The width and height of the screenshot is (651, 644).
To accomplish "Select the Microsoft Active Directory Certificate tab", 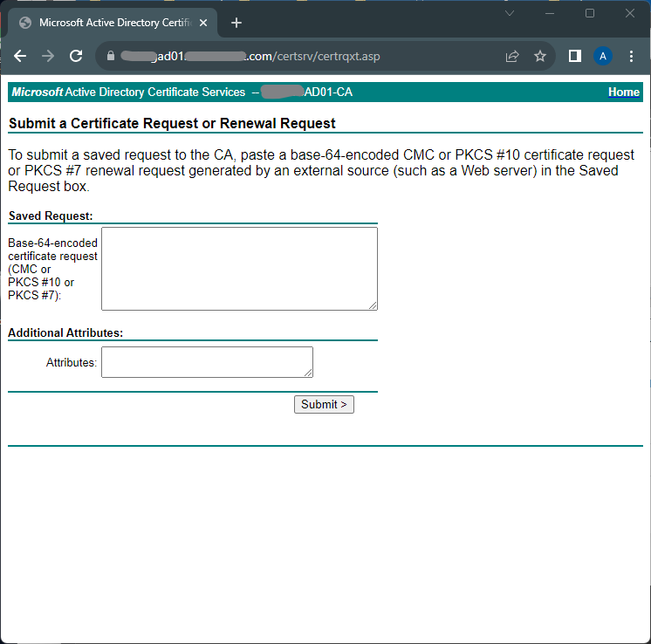I will [112, 23].
